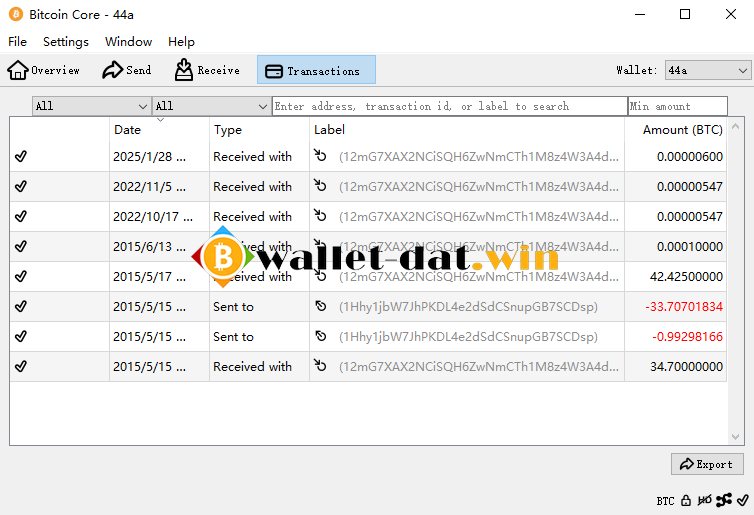Select the Transactions tab

click(316, 70)
